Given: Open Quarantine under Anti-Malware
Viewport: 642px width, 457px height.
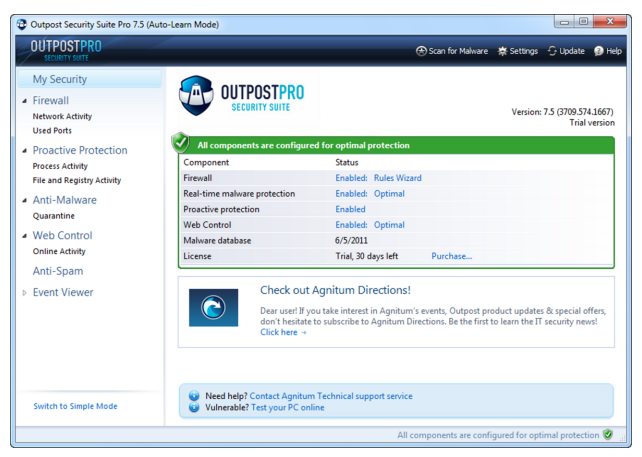Looking at the screenshot, I should point(54,216).
